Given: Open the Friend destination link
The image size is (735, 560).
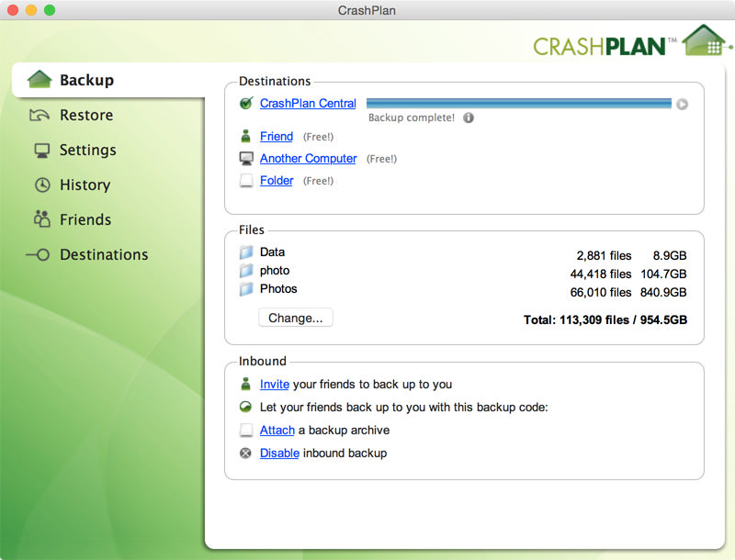Looking at the screenshot, I should 277,136.
